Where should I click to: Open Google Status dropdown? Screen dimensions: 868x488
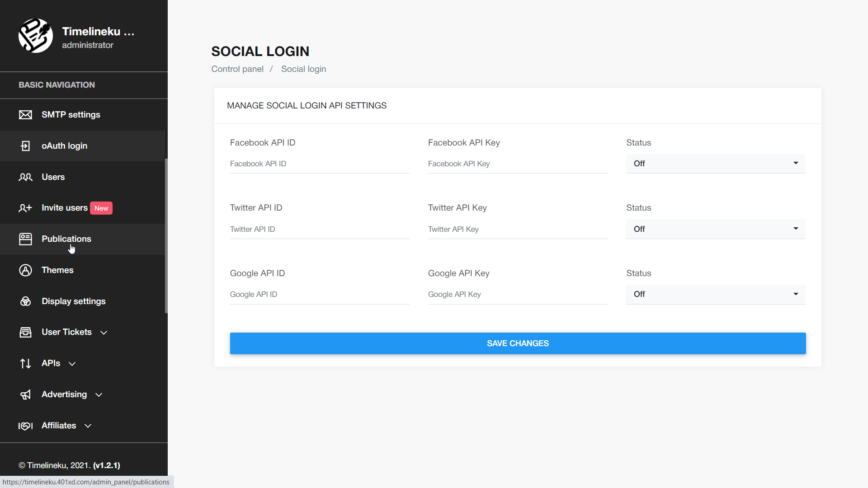tap(715, 294)
